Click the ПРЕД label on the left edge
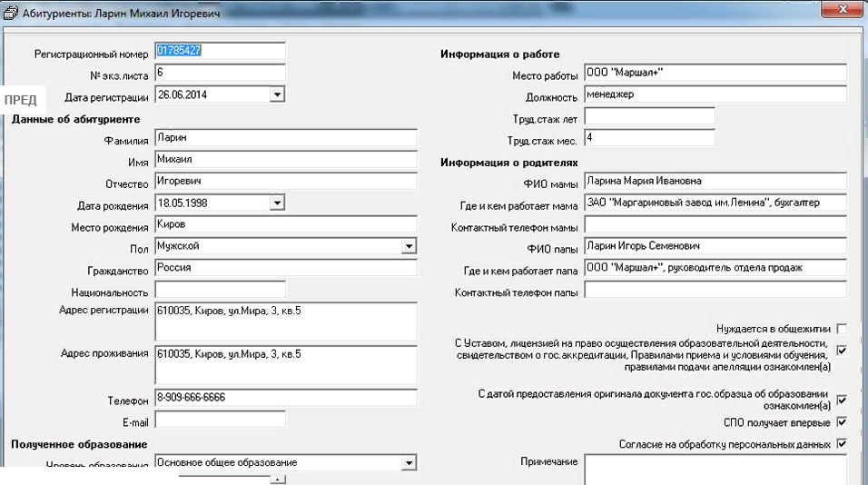 [x=20, y=100]
